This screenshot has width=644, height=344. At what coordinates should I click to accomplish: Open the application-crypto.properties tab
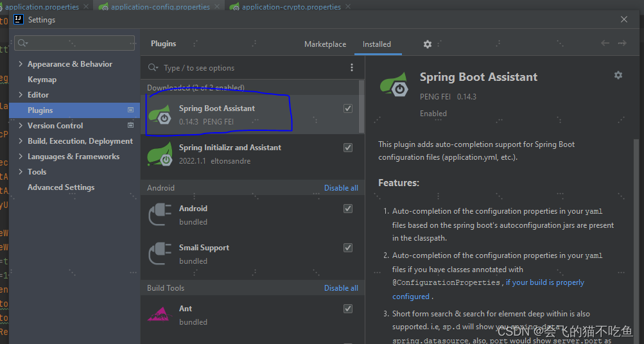coord(292,6)
